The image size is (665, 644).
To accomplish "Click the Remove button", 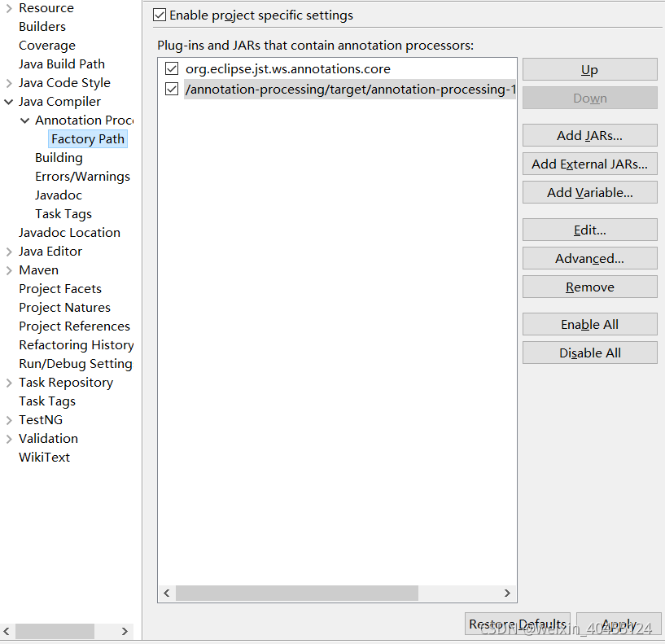I will 589,287.
